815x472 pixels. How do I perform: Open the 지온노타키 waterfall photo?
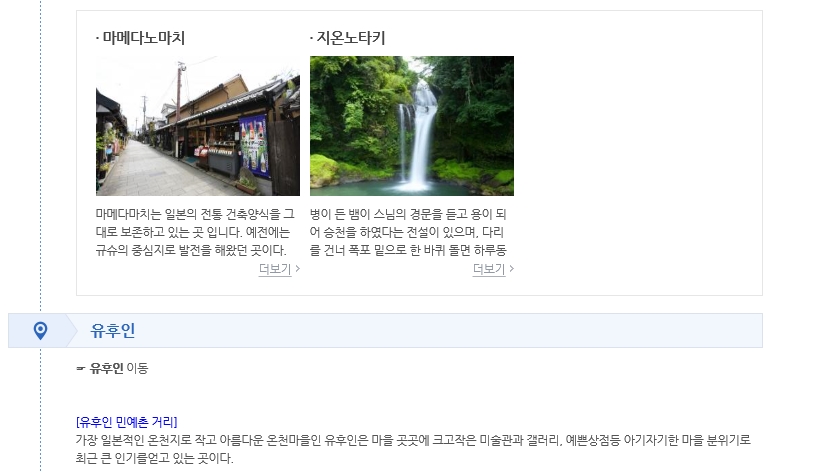(412, 126)
